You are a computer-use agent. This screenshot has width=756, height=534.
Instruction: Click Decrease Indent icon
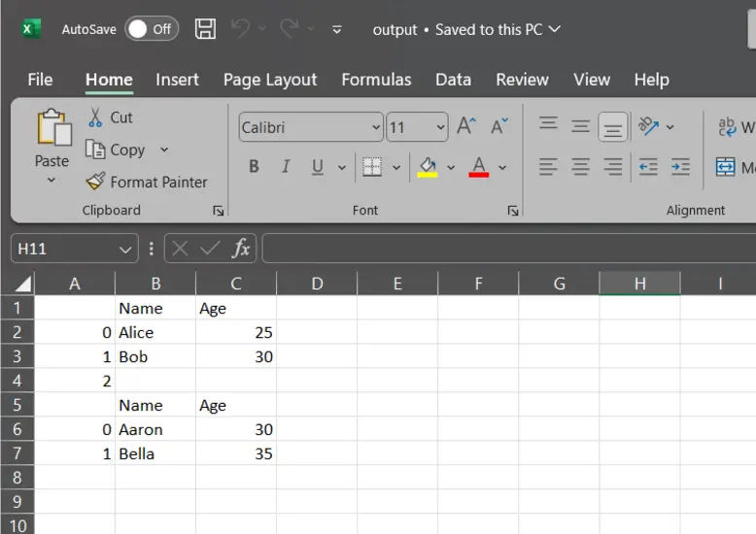[648, 167]
